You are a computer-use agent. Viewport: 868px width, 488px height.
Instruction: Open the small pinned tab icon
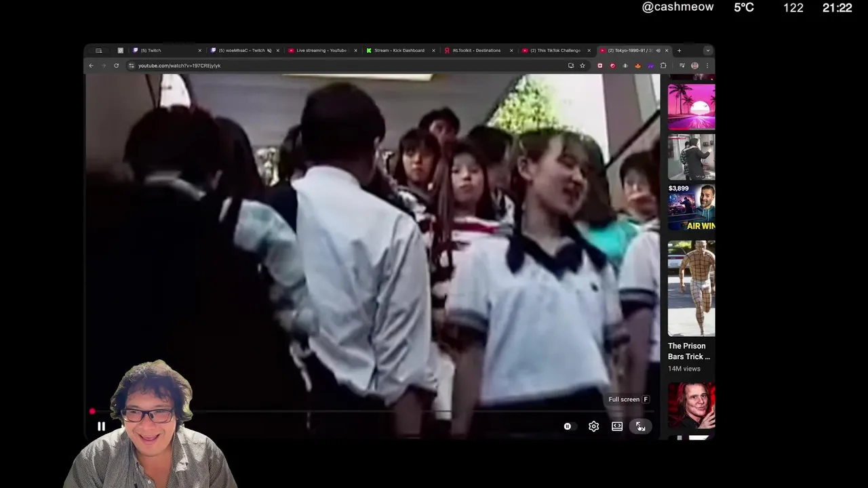click(121, 50)
